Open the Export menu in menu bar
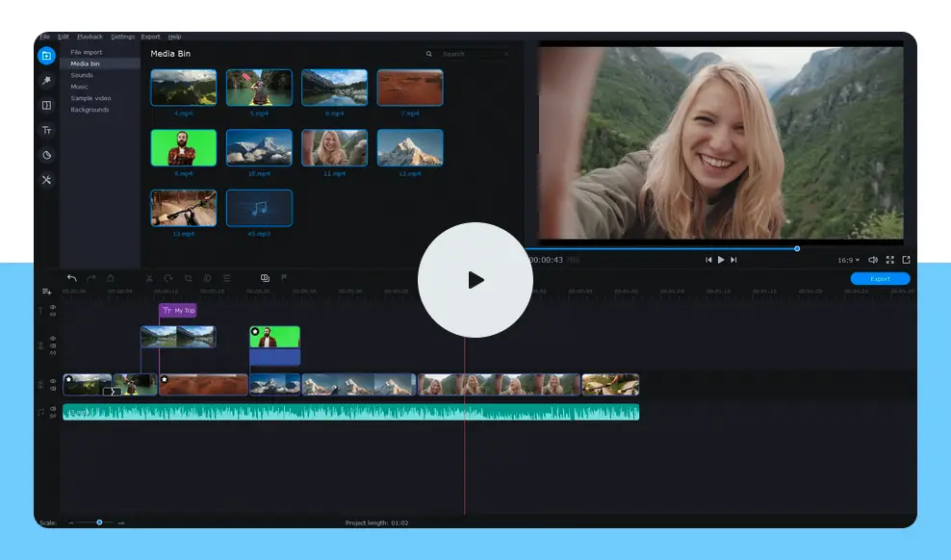The image size is (951, 560). pos(150,37)
